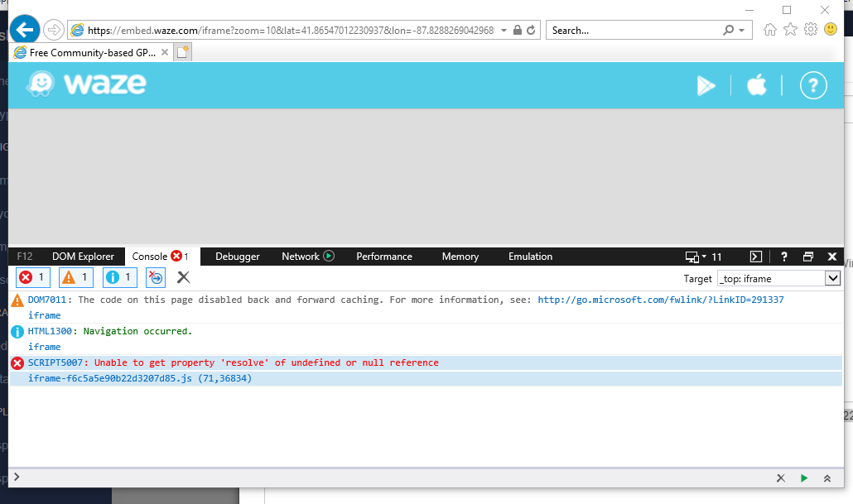853x504 pixels.
Task: Refresh the page with the reload icon
Action: pos(531,31)
